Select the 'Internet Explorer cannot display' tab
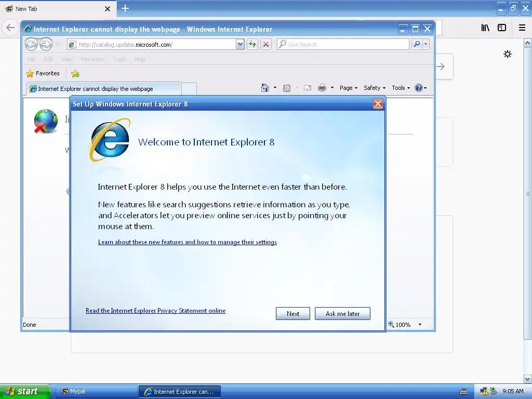 click(x=103, y=89)
